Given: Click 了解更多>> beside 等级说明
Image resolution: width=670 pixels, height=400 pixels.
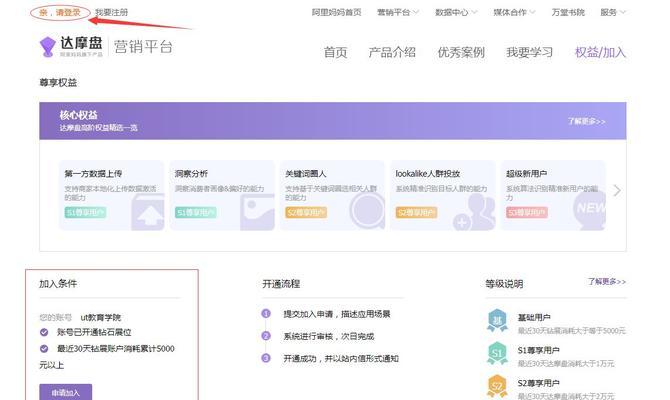Looking at the screenshot, I should click(607, 282).
